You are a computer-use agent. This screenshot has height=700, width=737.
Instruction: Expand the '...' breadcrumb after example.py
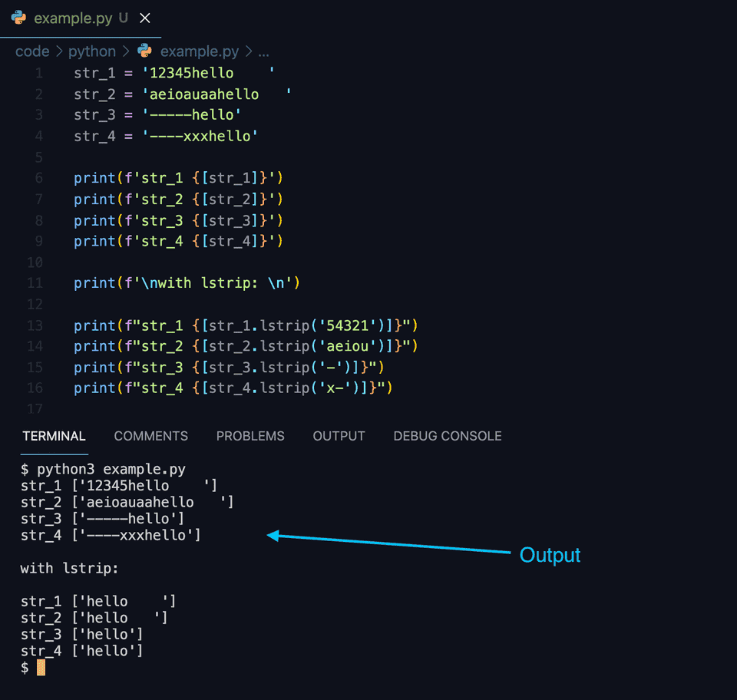pyautogui.click(x=264, y=51)
